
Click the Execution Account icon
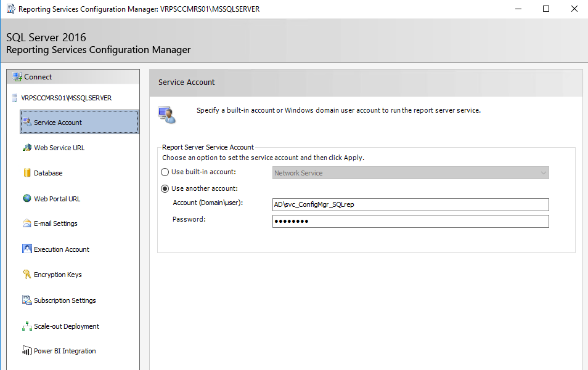click(27, 249)
